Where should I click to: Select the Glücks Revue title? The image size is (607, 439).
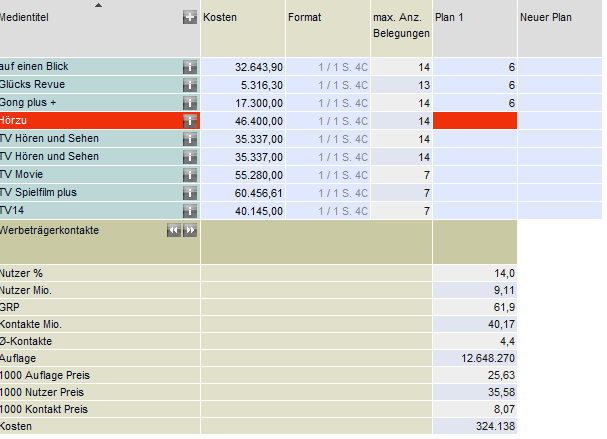click(x=32, y=84)
